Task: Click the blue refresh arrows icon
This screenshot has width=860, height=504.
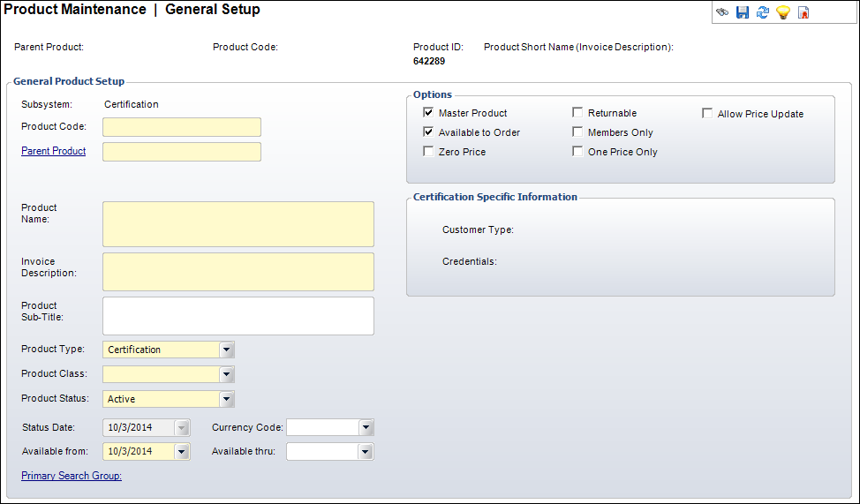Action: (762, 12)
